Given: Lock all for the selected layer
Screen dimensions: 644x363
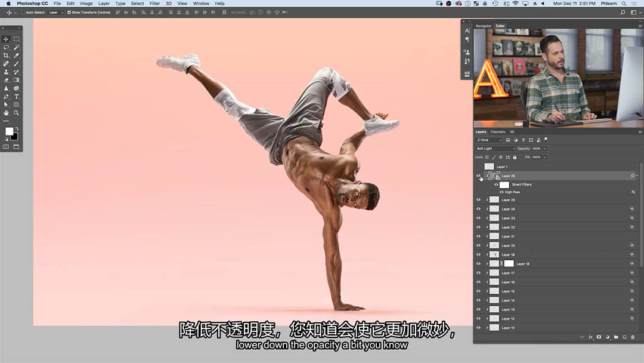Looking at the screenshot, I should [x=515, y=158].
